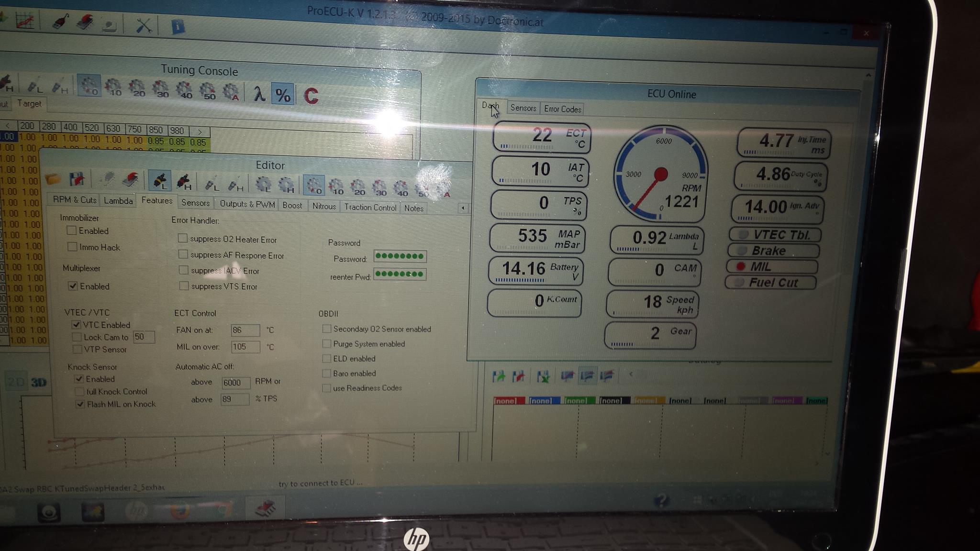Viewport: 980px width, 551px height.
Task: Open the Nitrous tab
Action: click(324, 206)
